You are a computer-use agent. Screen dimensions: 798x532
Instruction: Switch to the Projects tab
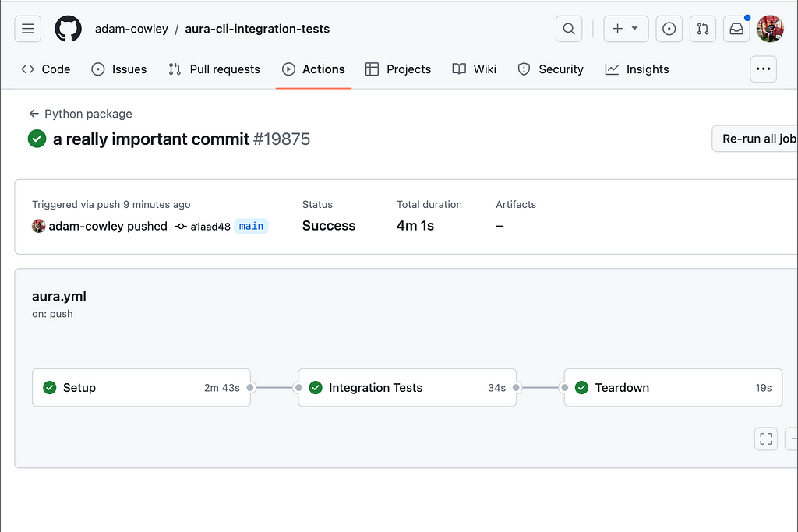click(398, 69)
